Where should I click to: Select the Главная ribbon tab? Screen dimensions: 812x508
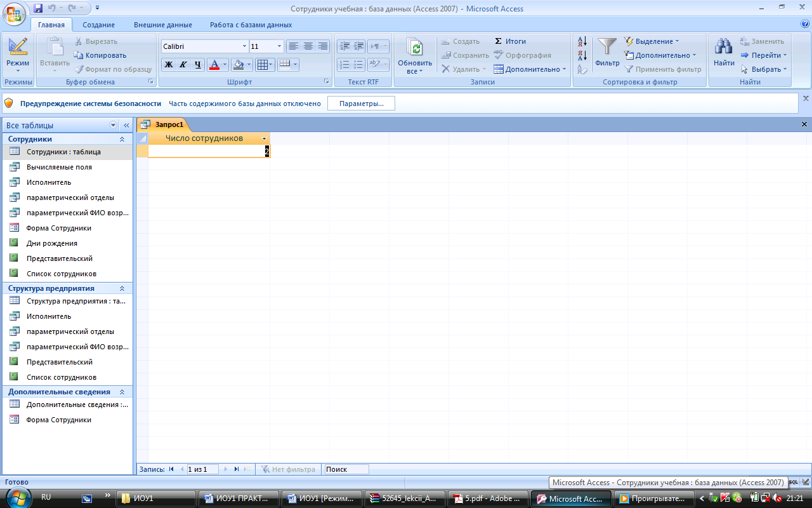coord(51,25)
